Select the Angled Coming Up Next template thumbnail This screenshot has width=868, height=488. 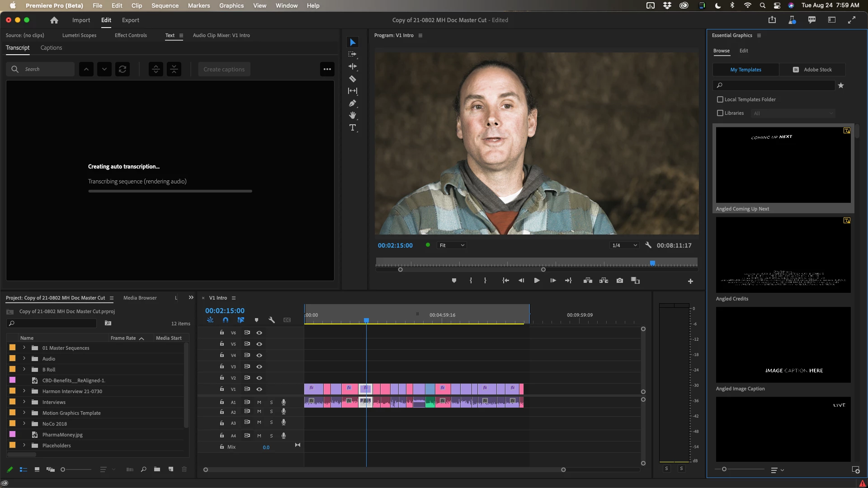(x=783, y=165)
